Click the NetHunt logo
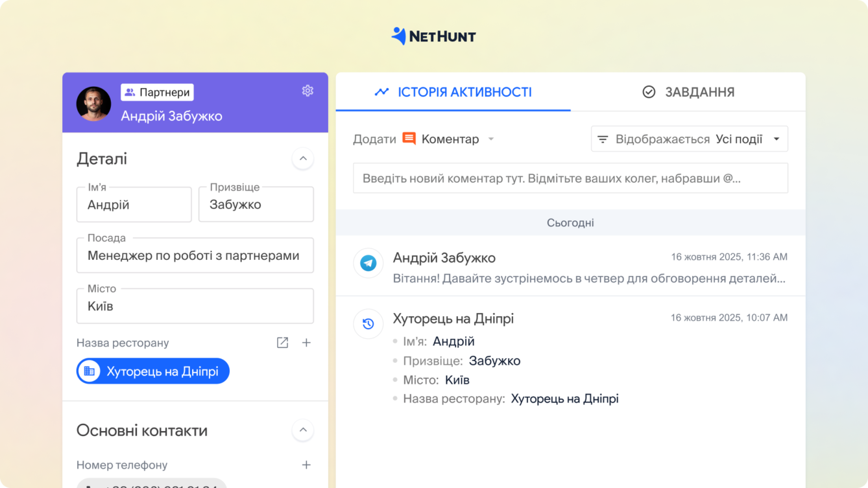This screenshot has width=868, height=488. click(433, 36)
